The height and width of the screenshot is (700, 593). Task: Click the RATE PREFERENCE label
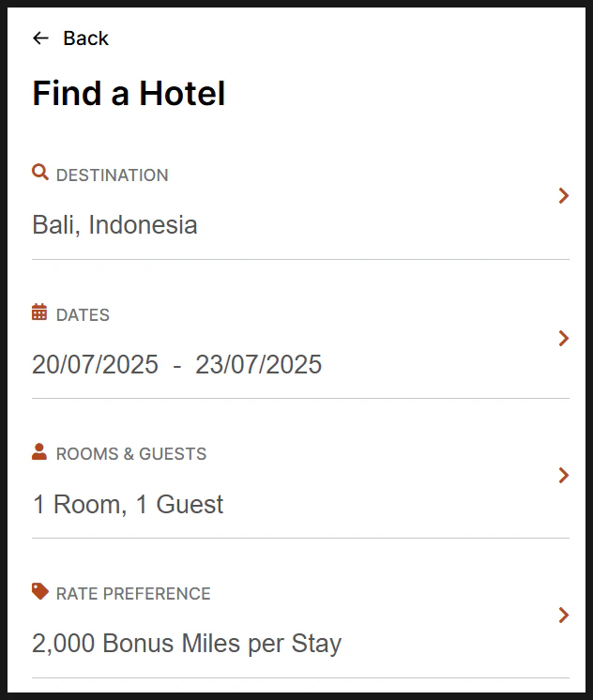click(133, 594)
